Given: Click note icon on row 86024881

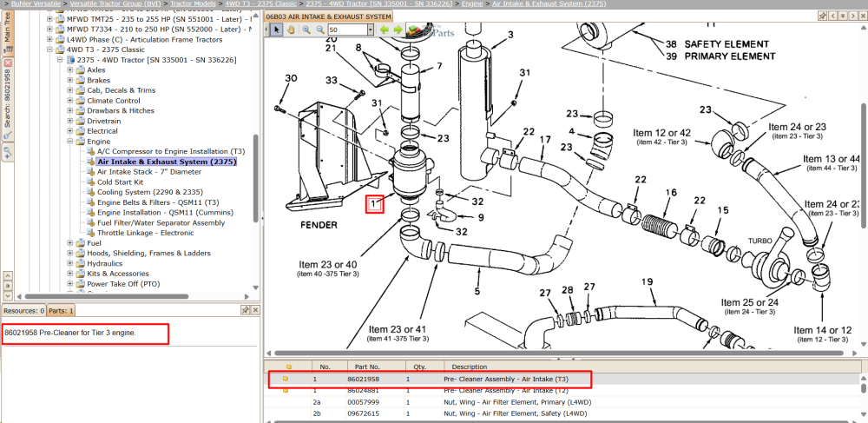Looking at the screenshot, I should (286, 390).
